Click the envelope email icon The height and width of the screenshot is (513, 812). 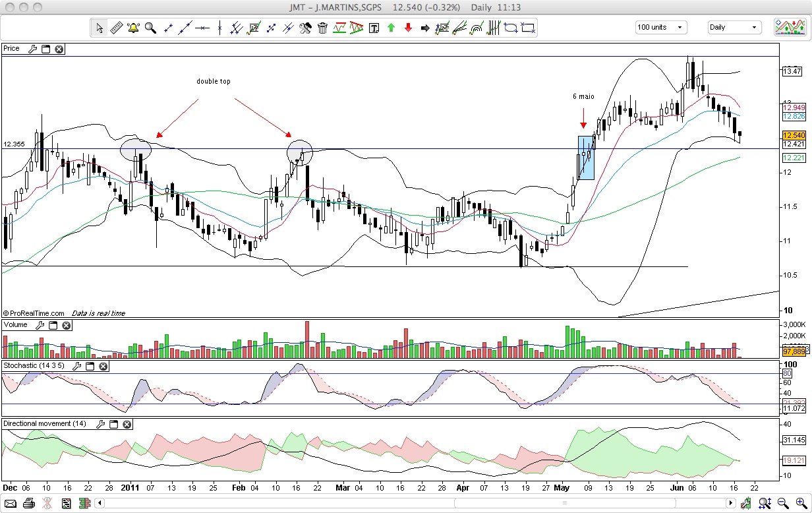[11, 504]
